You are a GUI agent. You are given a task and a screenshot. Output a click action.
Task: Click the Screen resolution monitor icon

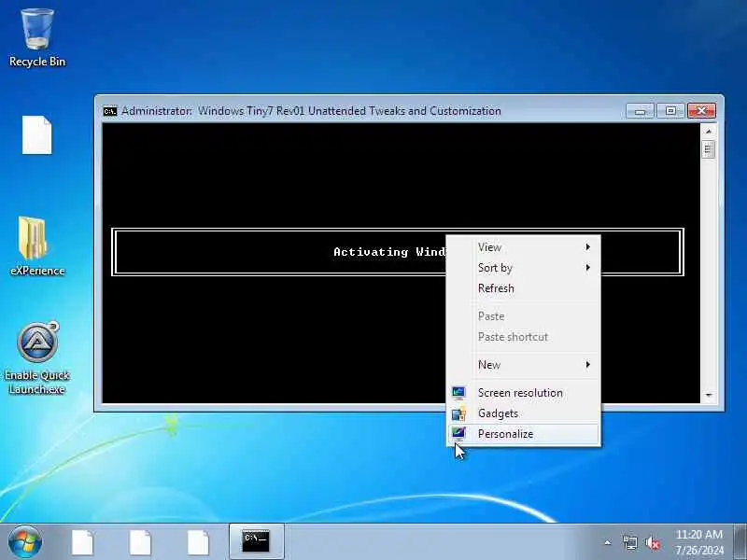tap(458, 393)
